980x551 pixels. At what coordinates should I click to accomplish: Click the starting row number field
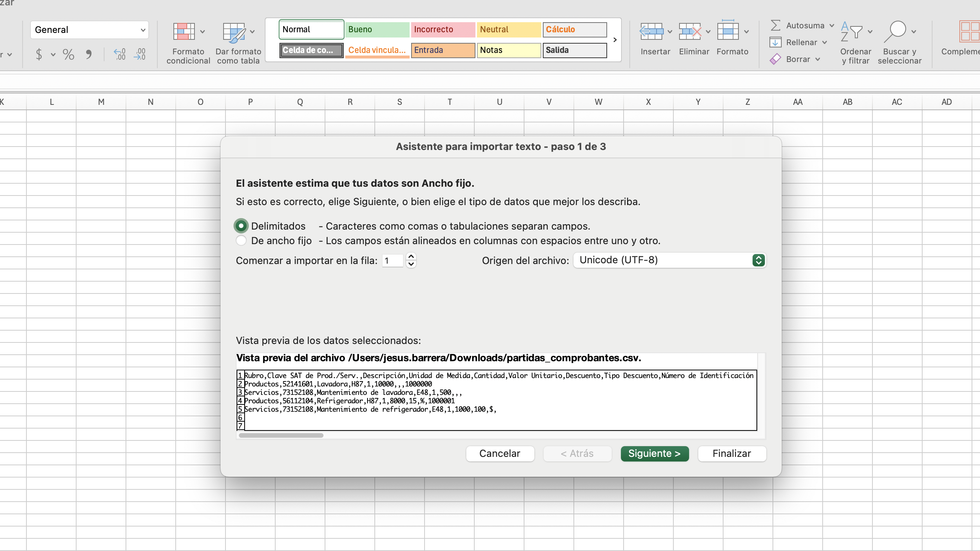pos(392,261)
